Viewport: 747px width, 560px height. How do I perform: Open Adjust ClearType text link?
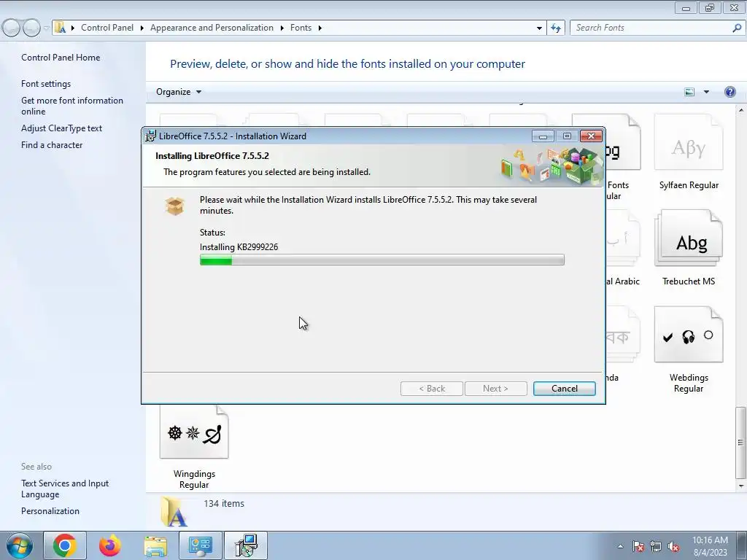pyautogui.click(x=61, y=128)
